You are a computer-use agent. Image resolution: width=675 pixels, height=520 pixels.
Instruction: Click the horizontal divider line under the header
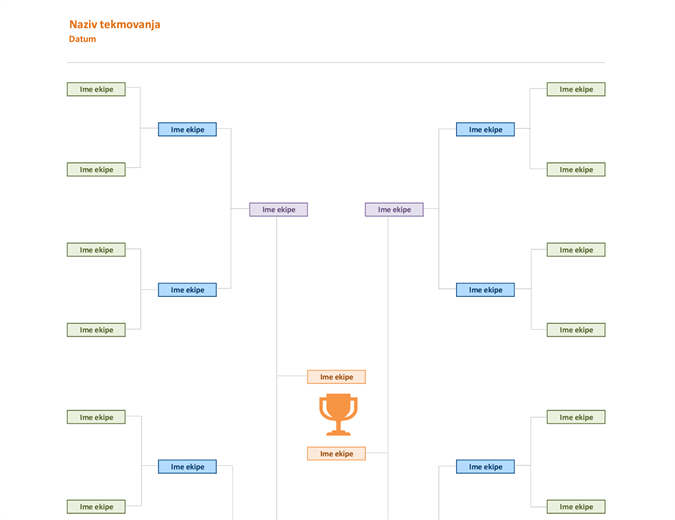336,62
